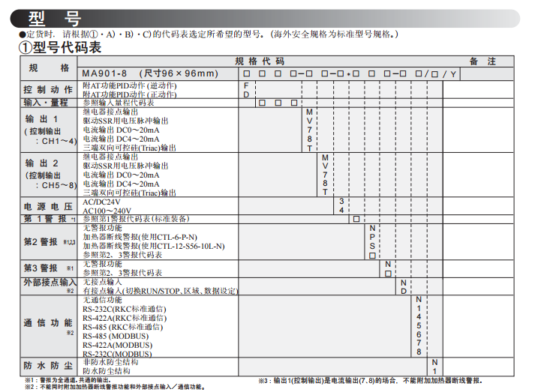Click the '型号' header title

[55, 19]
